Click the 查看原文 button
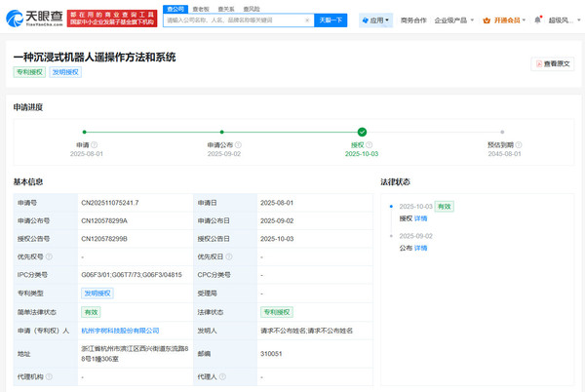Screen dimensions: 585x392 point(552,63)
